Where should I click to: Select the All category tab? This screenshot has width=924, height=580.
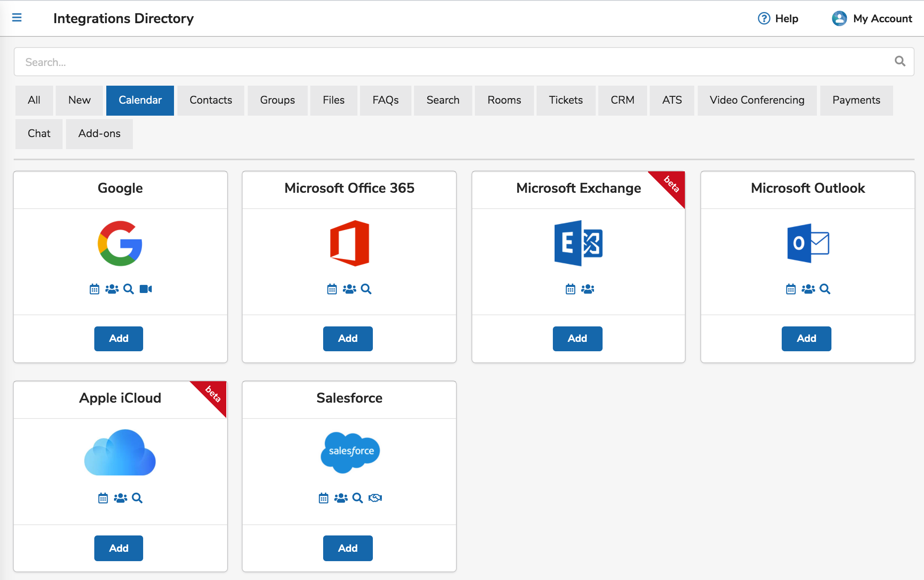(x=34, y=100)
